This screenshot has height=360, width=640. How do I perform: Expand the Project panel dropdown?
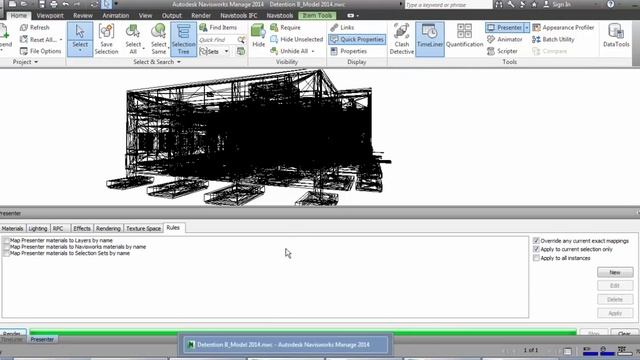click(36, 62)
